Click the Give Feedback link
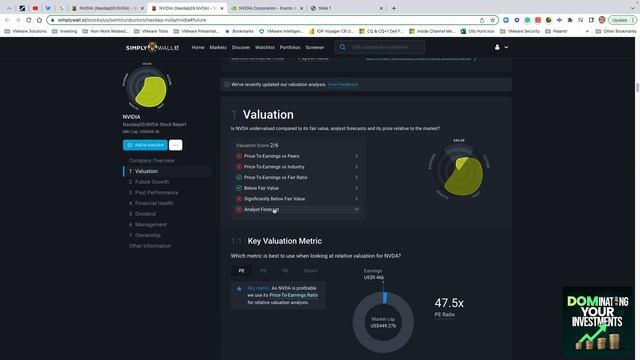This screenshot has height=360, width=640. tap(343, 84)
